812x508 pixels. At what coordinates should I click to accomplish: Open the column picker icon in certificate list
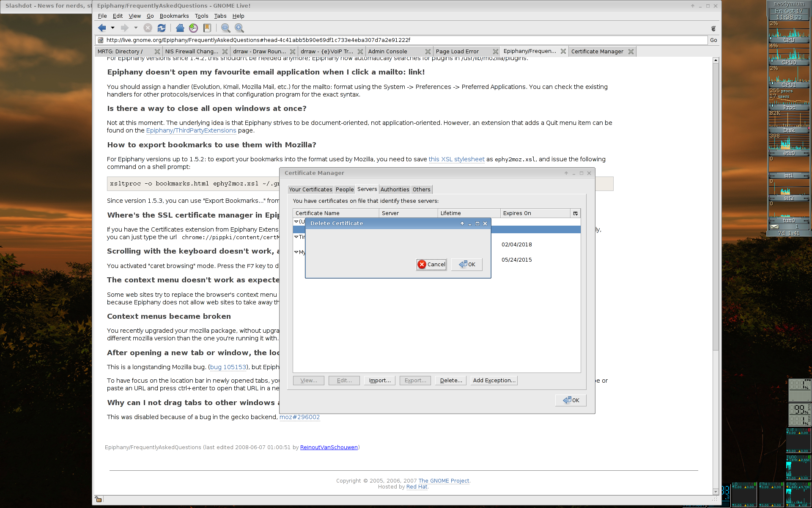[x=576, y=213]
